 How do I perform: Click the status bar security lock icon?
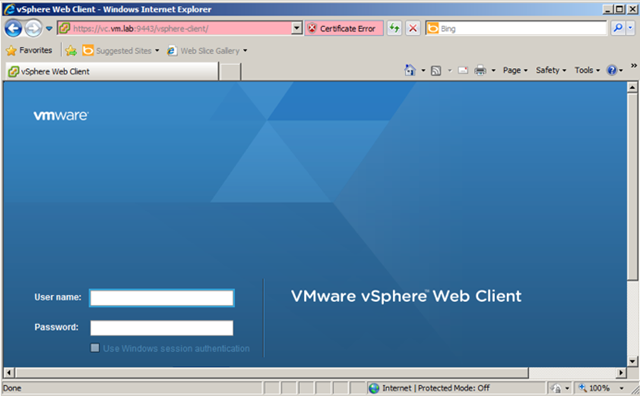point(555,388)
